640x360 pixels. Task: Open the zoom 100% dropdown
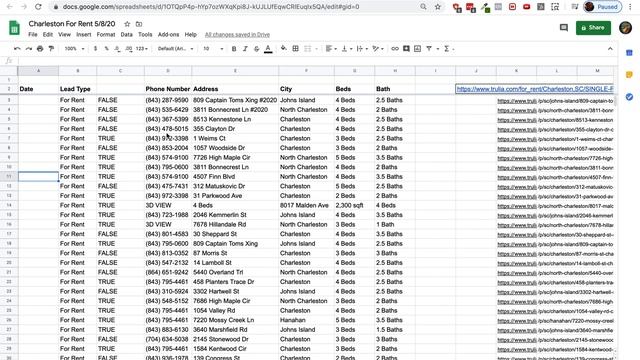[x=74, y=49]
